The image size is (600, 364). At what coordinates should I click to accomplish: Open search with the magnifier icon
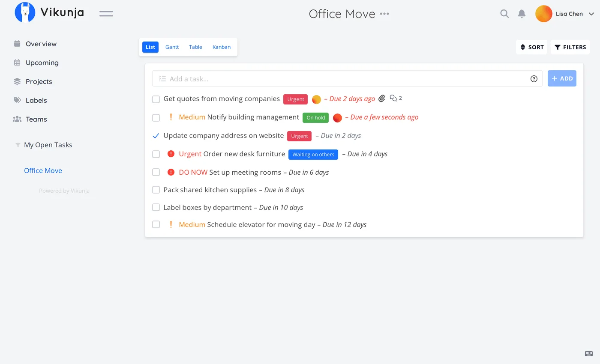pyautogui.click(x=504, y=14)
